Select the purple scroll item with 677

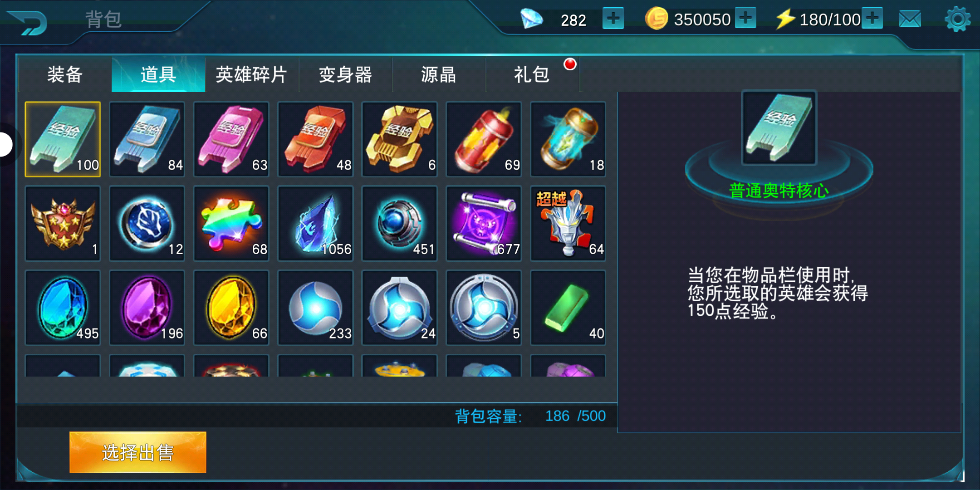pos(484,223)
